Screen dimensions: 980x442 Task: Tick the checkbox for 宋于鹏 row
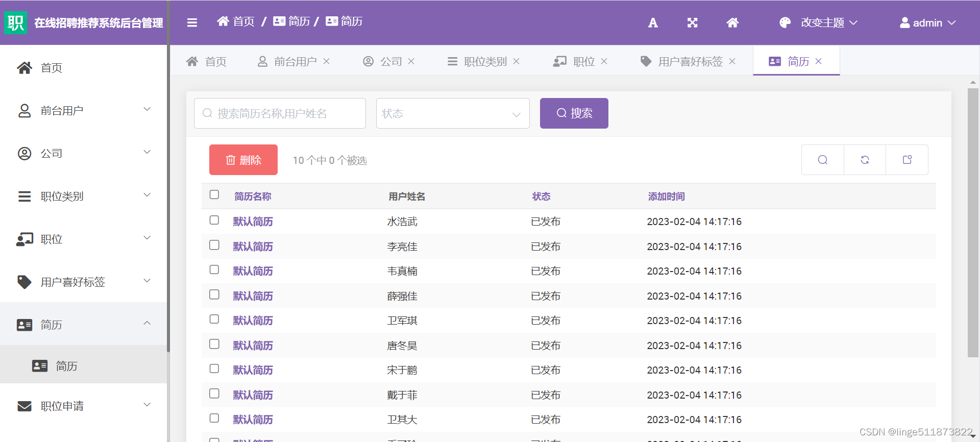pos(214,369)
